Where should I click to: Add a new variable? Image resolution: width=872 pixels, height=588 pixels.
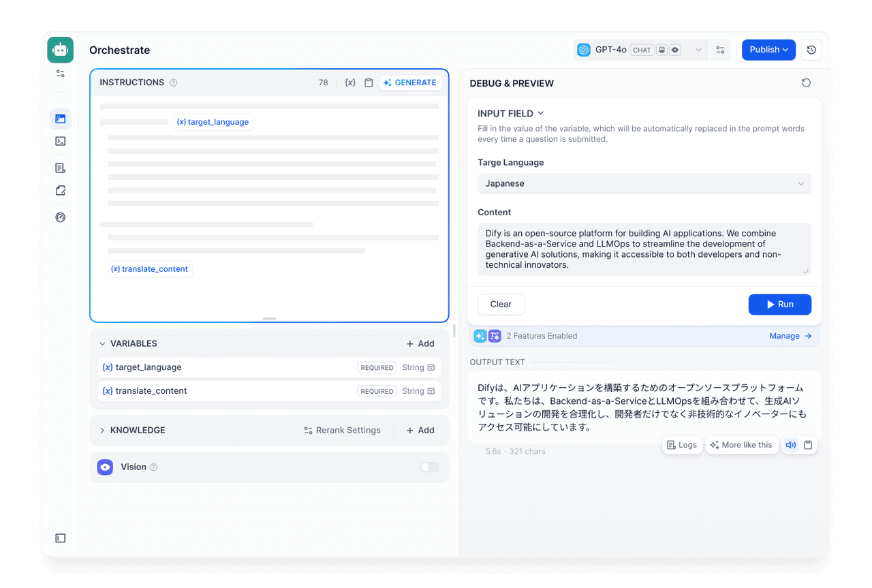click(x=420, y=344)
